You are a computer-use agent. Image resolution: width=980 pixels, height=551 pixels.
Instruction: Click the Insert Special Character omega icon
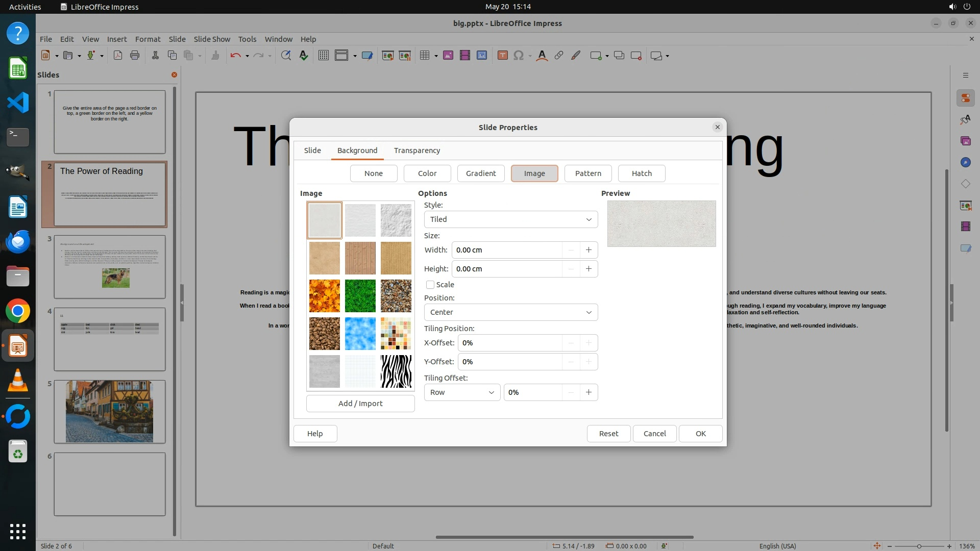[x=519, y=56]
